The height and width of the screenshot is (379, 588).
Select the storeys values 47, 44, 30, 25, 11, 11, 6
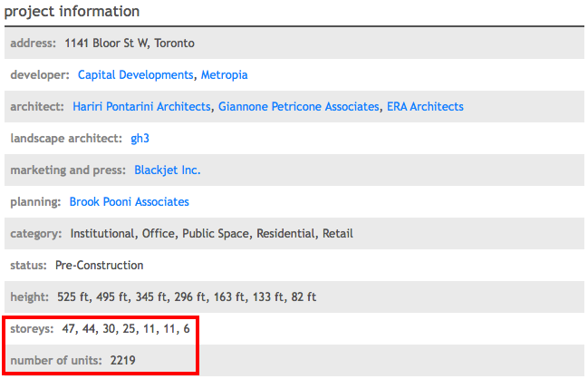coord(126,329)
